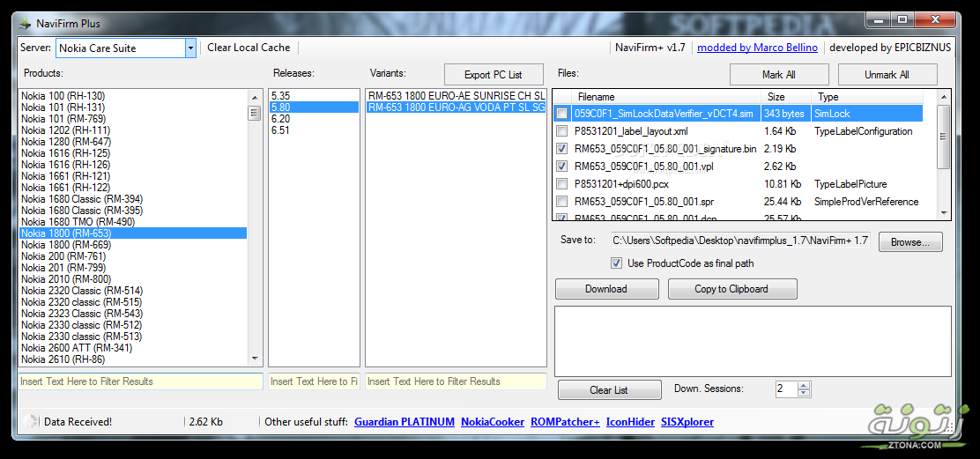Image resolution: width=980 pixels, height=459 pixels.
Task: Select release 6.20
Action: (x=314, y=119)
